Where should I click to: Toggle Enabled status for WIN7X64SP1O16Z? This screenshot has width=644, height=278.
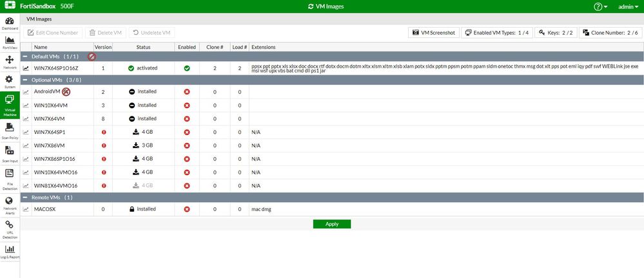(x=187, y=68)
